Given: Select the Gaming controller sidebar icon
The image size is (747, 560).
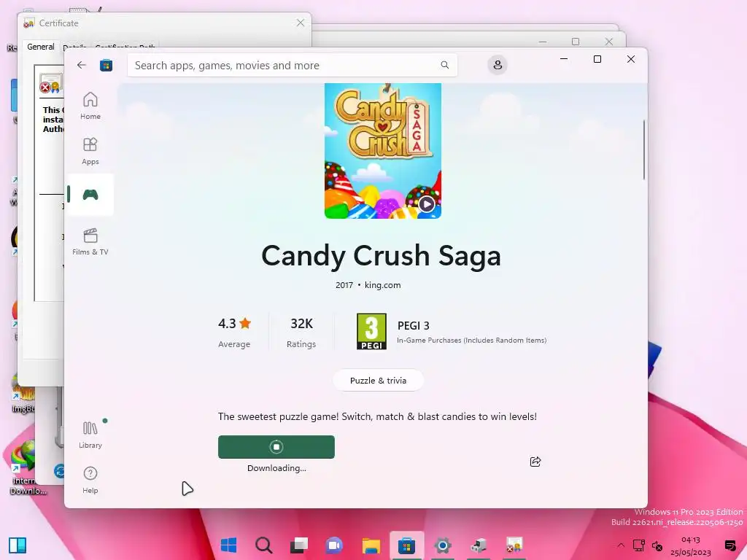Looking at the screenshot, I should (x=90, y=194).
